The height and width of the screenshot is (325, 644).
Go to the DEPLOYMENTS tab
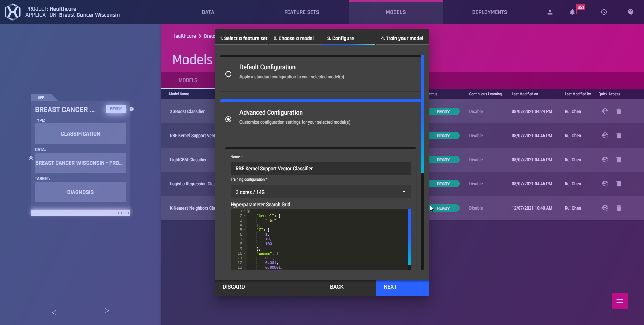(x=490, y=12)
